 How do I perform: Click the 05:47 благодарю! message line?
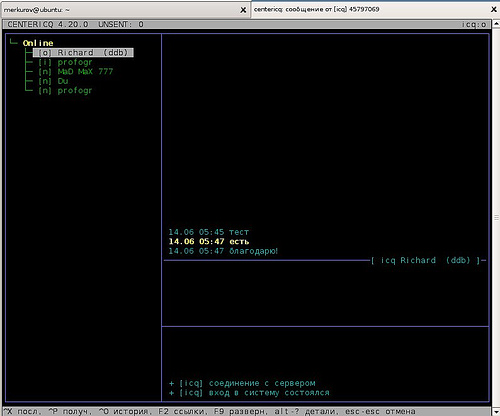tap(223, 251)
